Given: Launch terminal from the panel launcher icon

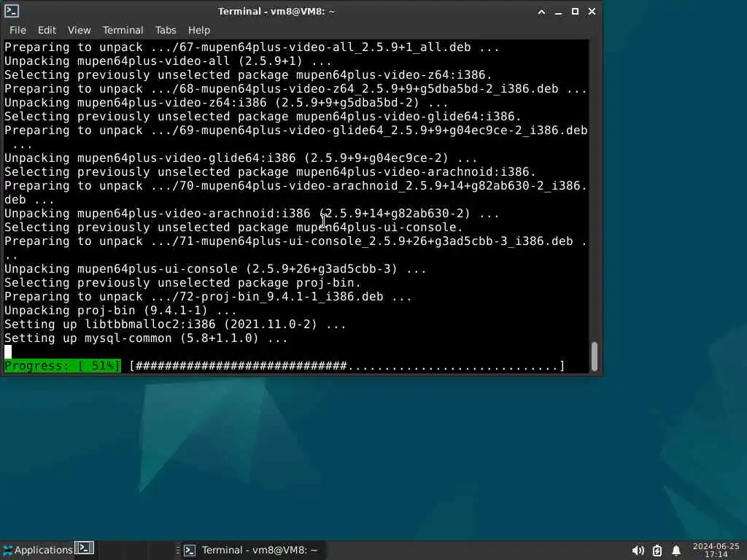Looking at the screenshot, I should (85, 548).
